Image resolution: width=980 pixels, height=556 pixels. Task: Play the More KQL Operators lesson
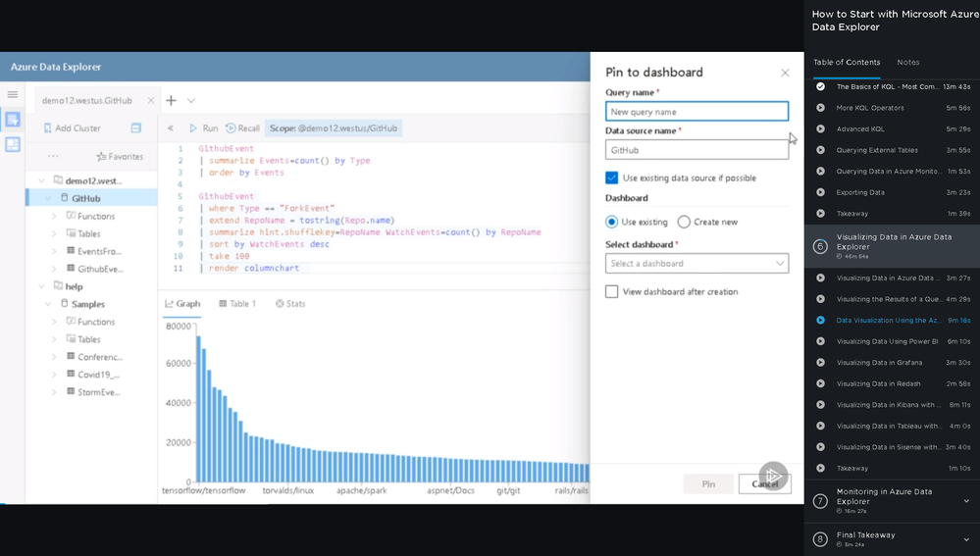[x=821, y=108]
